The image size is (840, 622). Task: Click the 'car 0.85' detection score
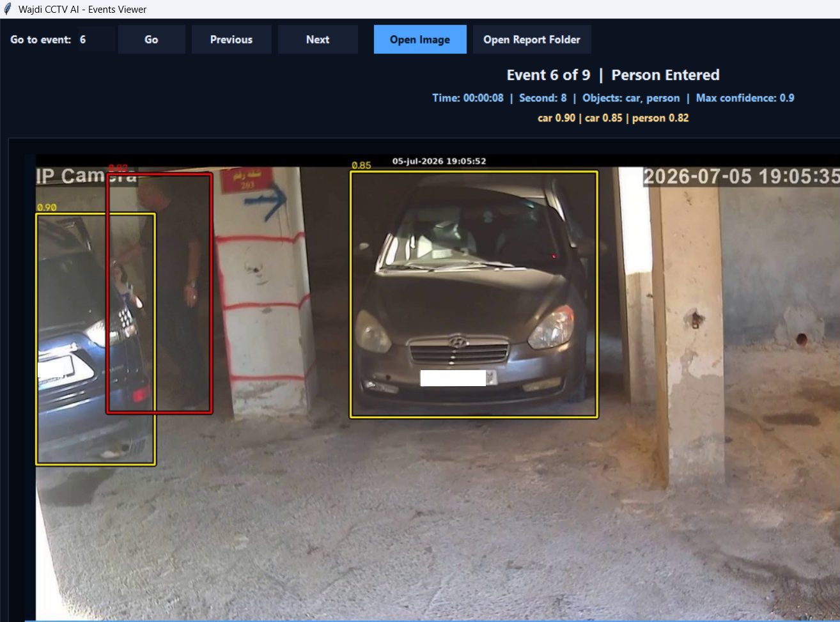coord(603,118)
